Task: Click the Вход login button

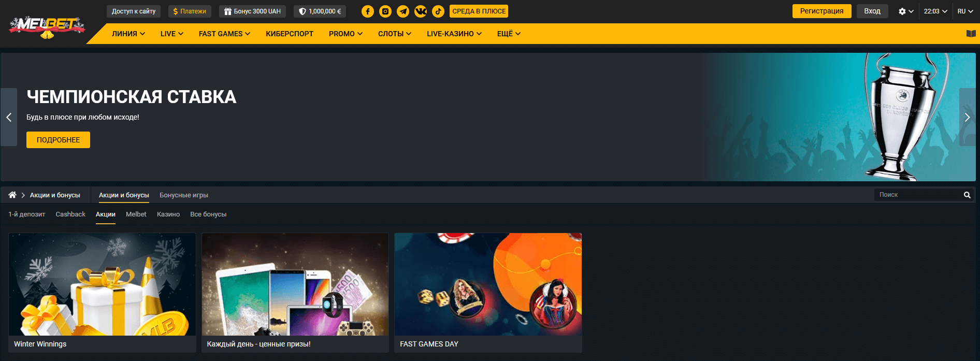Action: (x=872, y=11)
